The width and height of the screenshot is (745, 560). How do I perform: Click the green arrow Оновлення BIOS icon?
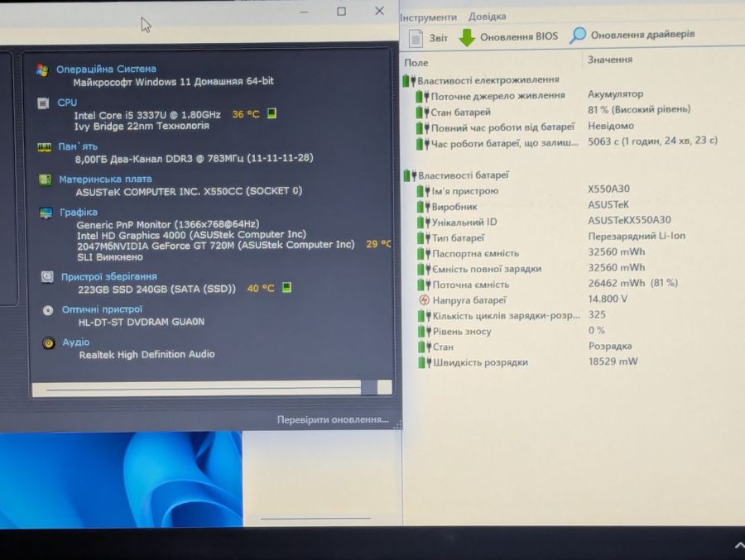coord(467,37)
